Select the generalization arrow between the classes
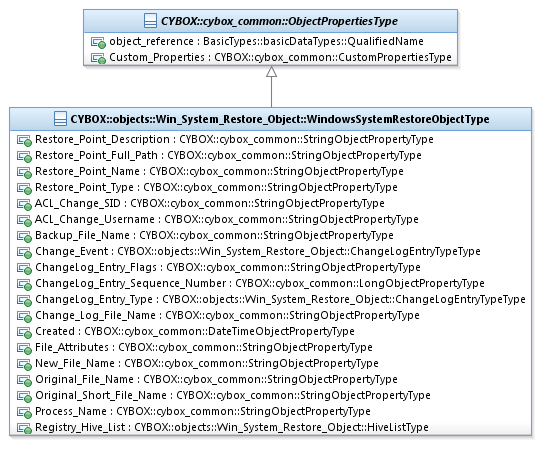This screenshot has width=546, height=450. pos(271,87)
